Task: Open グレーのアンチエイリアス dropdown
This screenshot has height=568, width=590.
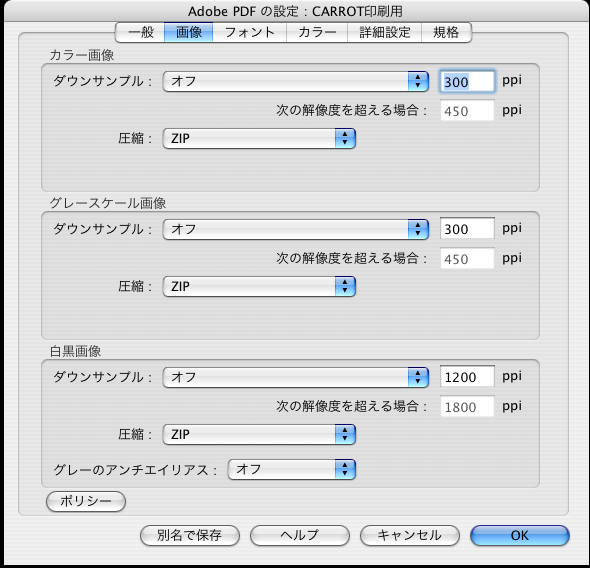Action: 292,469
